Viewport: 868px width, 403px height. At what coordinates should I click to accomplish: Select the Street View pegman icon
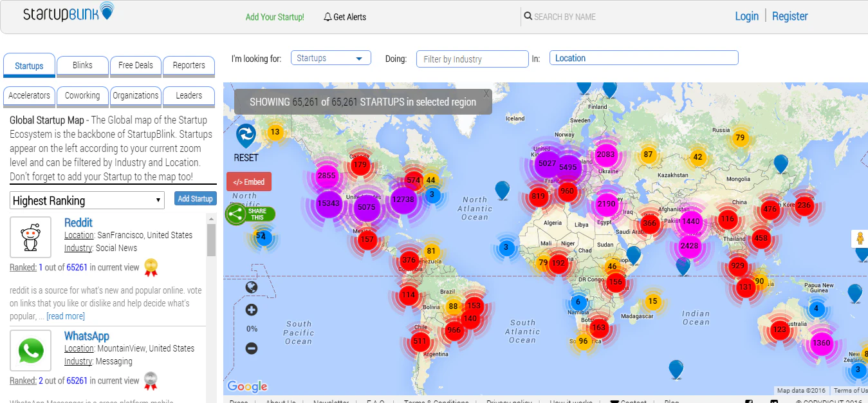pyautogui.click(x=860, y=239)
